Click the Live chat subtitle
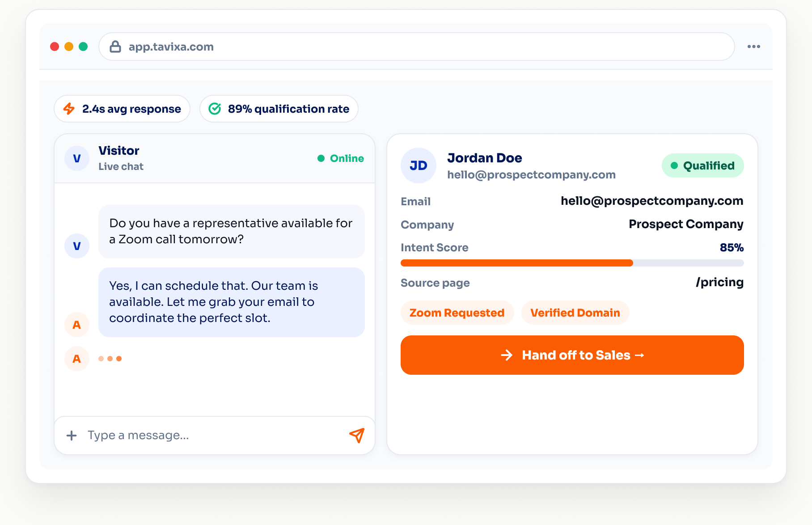 (x=121, y=166)
